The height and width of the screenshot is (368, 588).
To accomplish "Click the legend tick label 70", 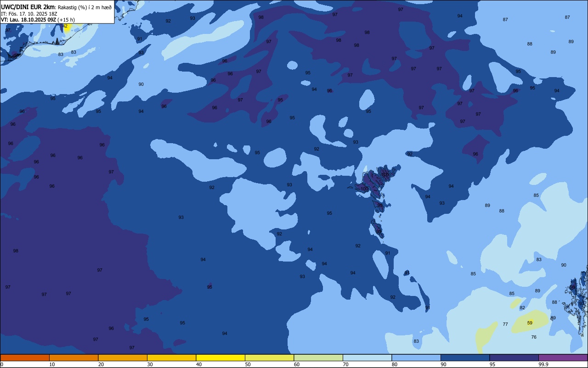I will [345, 364].
